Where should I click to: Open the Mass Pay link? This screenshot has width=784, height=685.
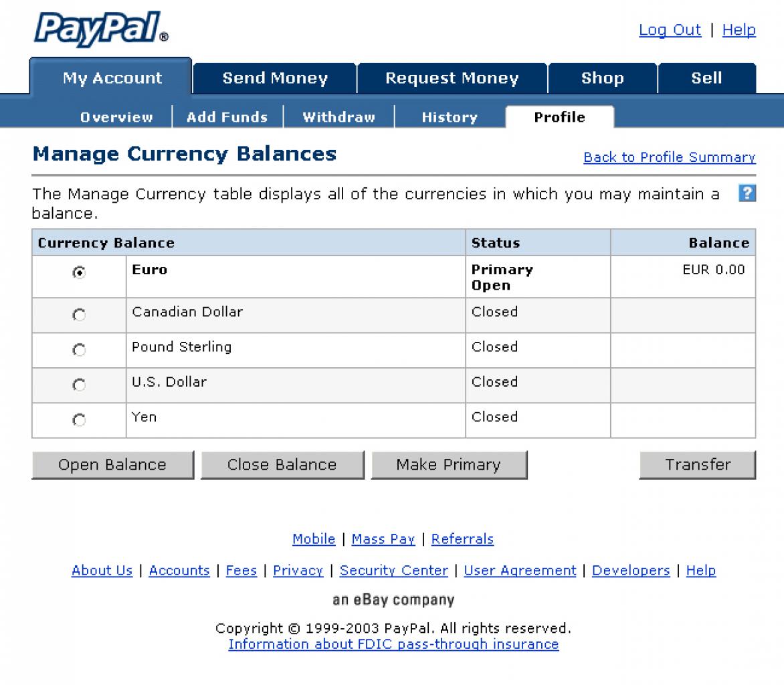(x=383, y=539)
